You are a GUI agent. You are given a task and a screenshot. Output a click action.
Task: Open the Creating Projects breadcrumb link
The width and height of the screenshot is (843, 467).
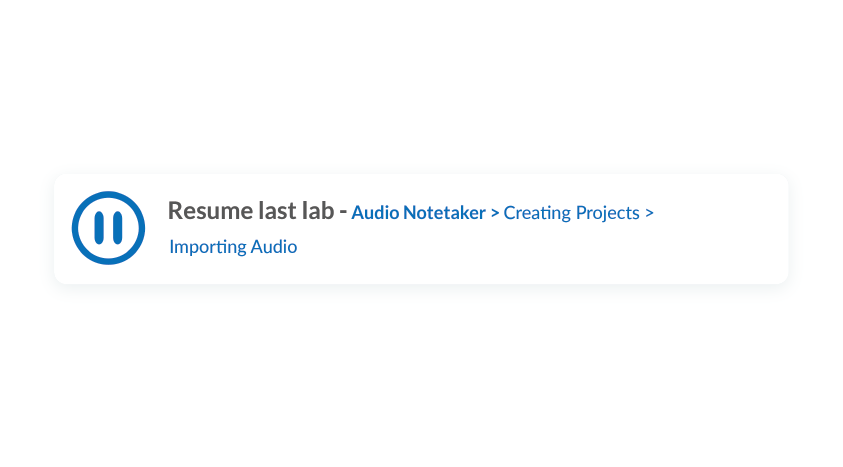[x=571, y=213]
